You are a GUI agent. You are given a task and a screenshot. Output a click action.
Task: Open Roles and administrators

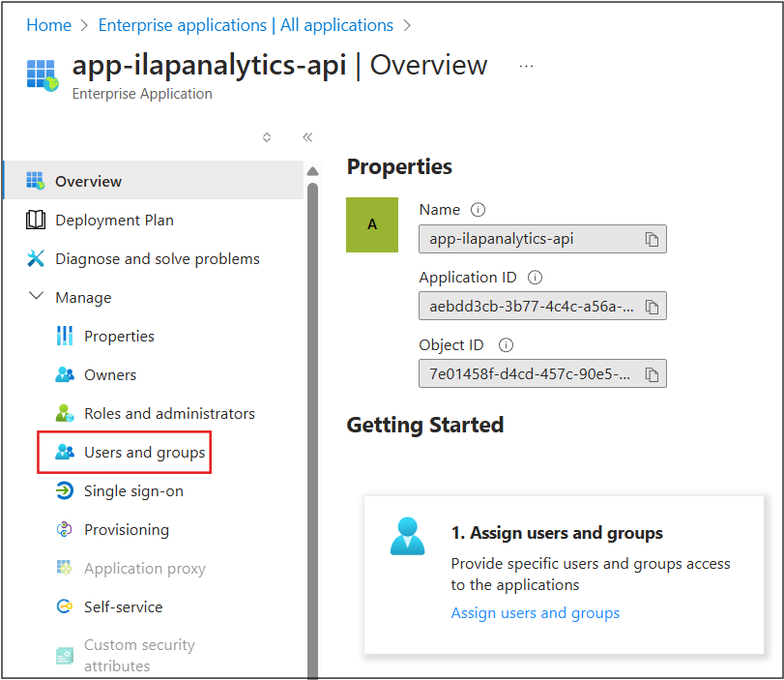click(x=169, y=413)
